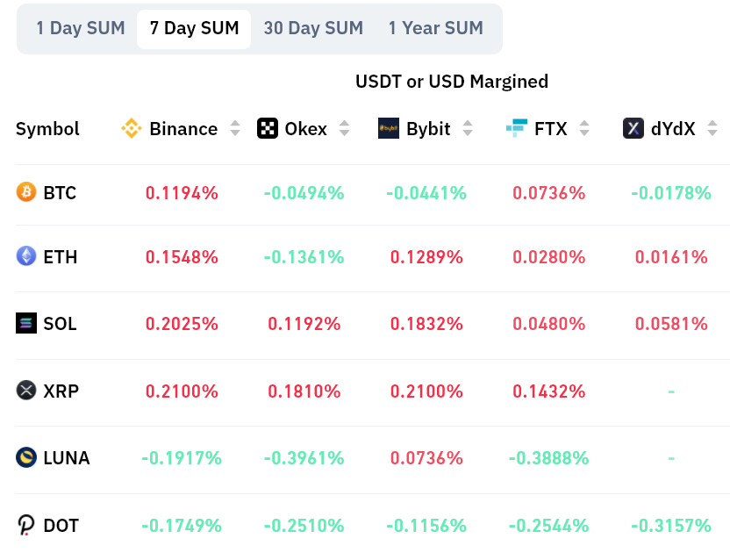Sort by Bybit column arrows
The height and width of the screenshot is (560, 730).
pos(468,129)
